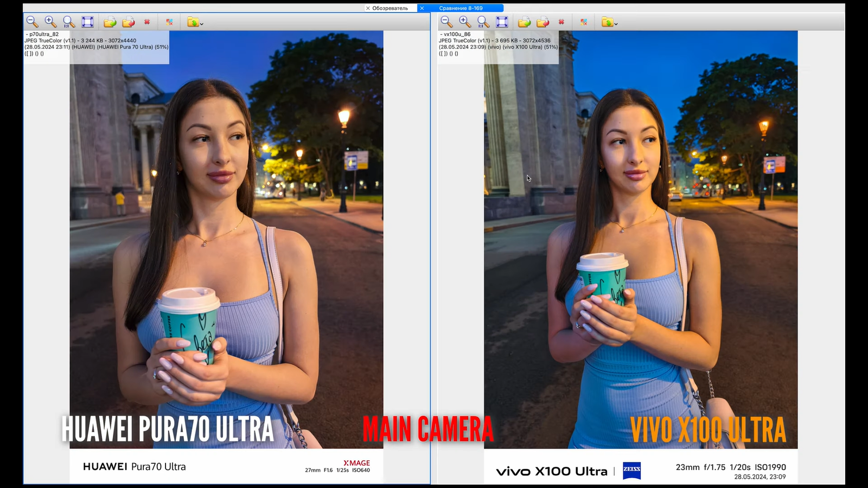Close the Обозреватель tab with its X
The width and height of the screenshot is (868, 488).
pos(368,8)
